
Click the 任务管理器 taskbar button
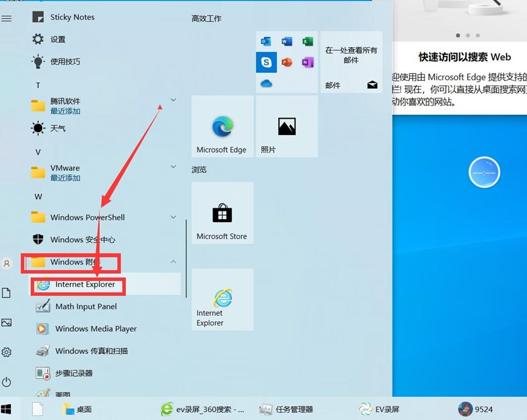point(286,410)
